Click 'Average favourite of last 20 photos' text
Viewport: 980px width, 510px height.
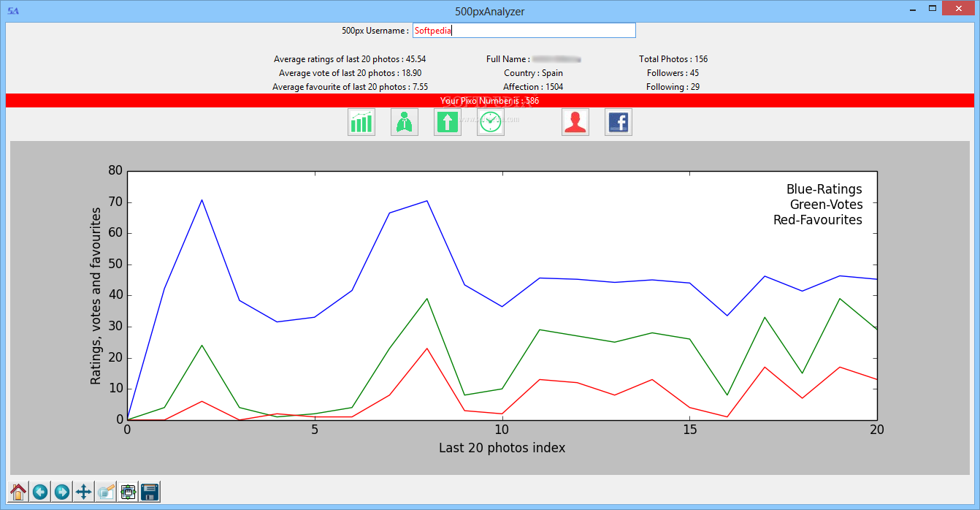click(350, 87)
